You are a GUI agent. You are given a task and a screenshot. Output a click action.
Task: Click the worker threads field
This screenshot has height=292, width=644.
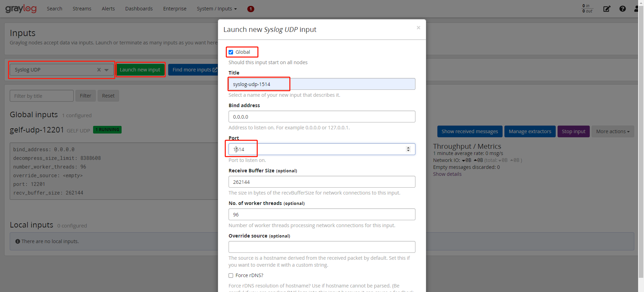click(322, 214)
